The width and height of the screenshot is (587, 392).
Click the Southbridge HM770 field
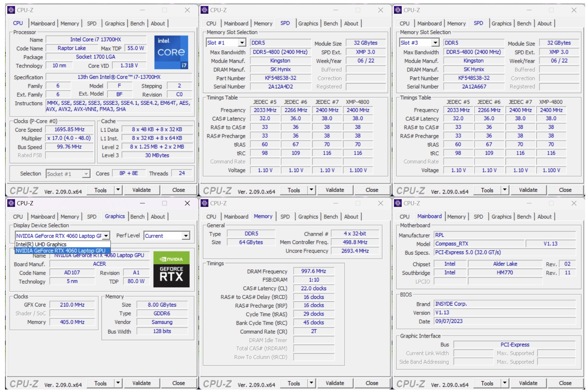point(505,272)
